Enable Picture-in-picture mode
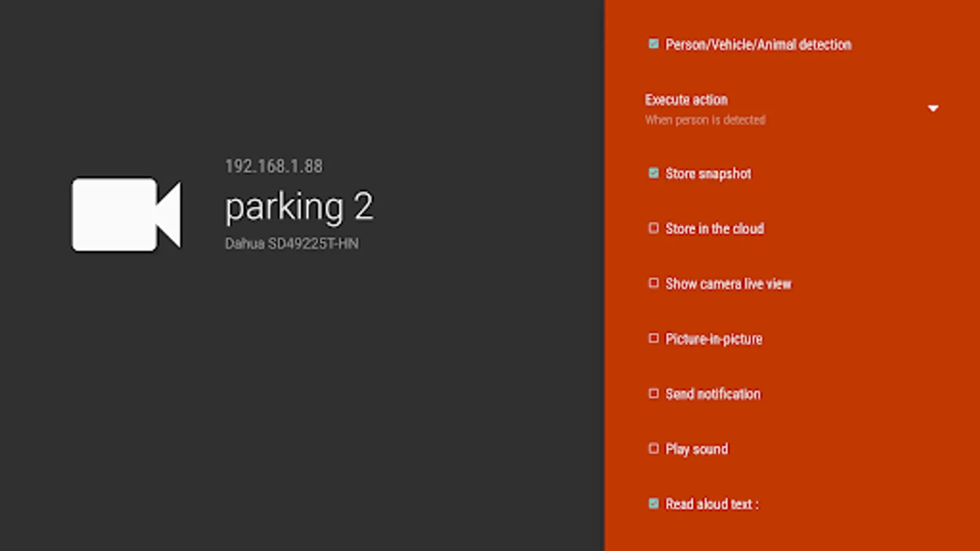Screen dimensions: 980x551 pos(653,338)
